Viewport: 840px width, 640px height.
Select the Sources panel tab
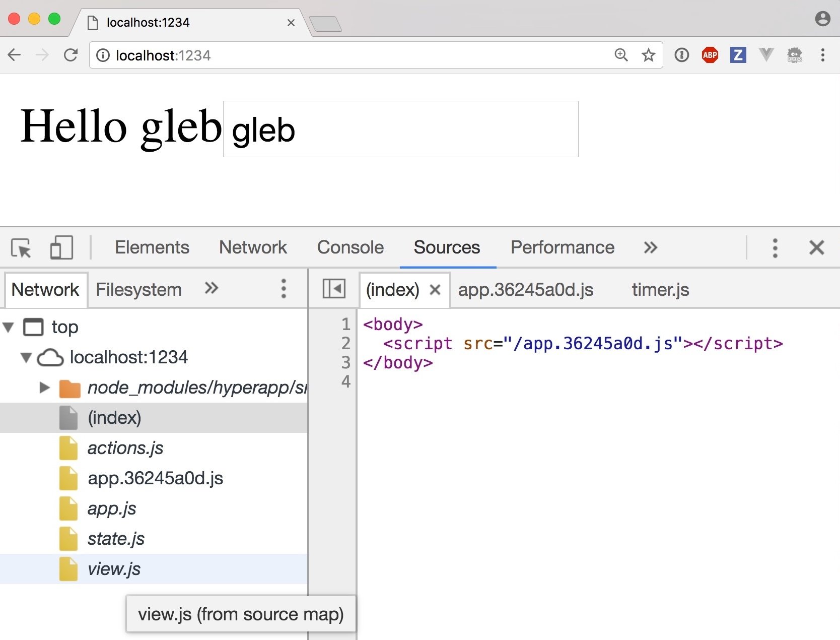[x=447, y=247]
